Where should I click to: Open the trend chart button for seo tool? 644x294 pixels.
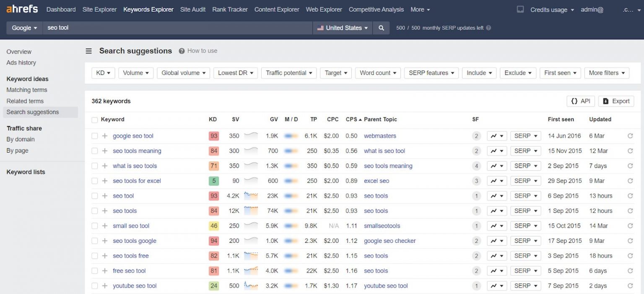(x=497, y=196)
